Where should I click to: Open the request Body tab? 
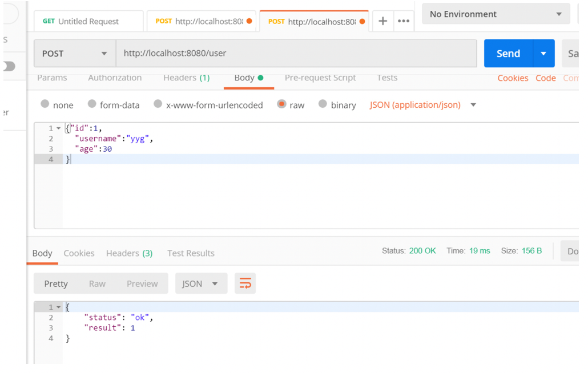click(x=249, y=78)
